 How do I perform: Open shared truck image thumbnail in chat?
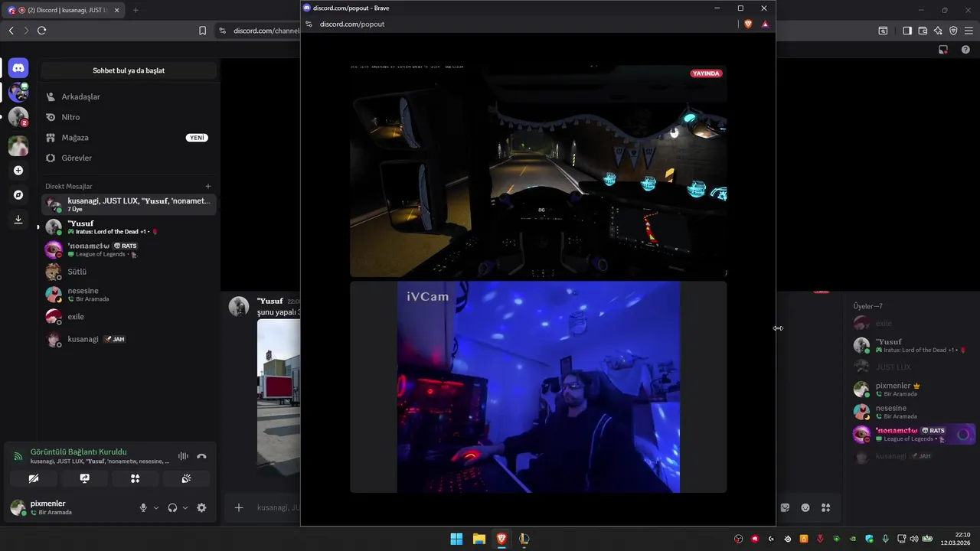coord(279,398)
